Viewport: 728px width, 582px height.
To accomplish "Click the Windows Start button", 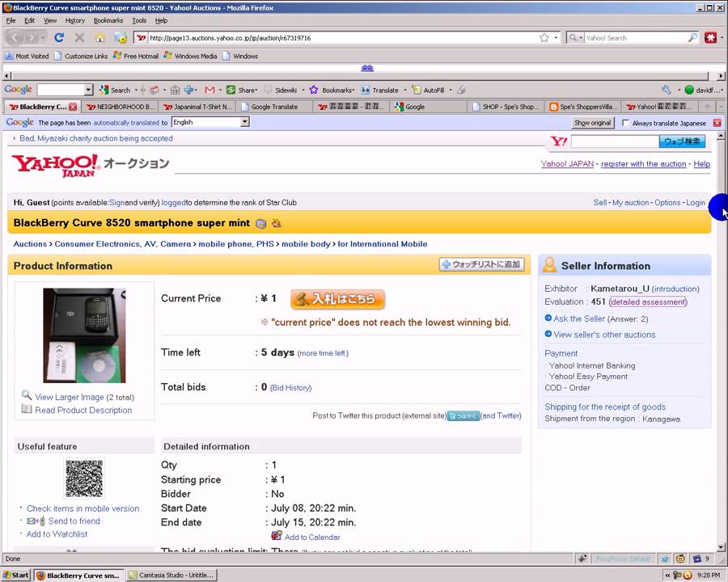I will pos(16,575).
